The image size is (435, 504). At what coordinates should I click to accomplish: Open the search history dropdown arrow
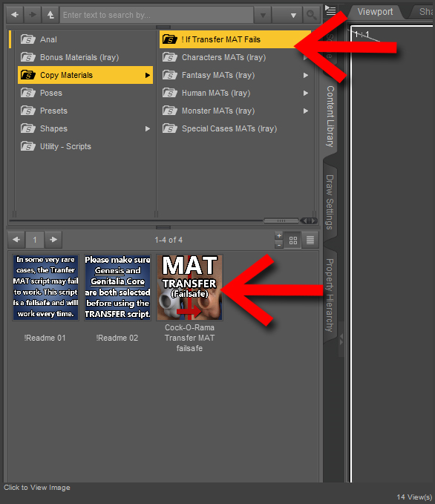click(x=263, y=15)
